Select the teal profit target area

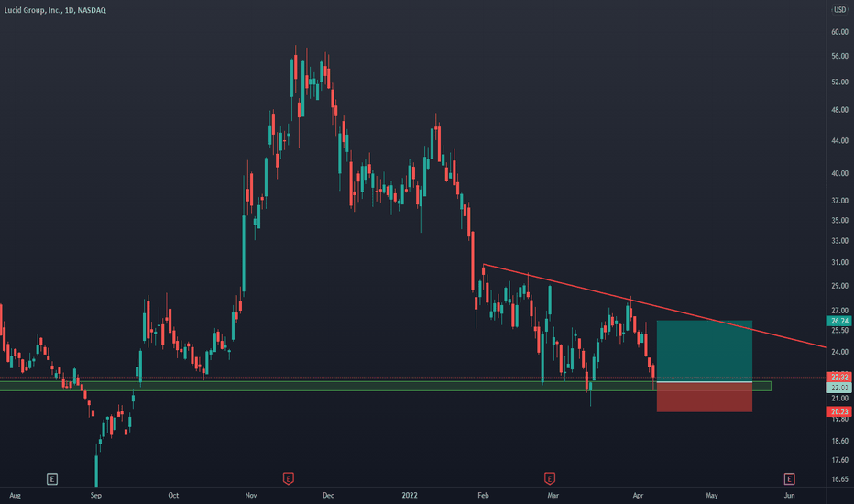click(705, 350)
